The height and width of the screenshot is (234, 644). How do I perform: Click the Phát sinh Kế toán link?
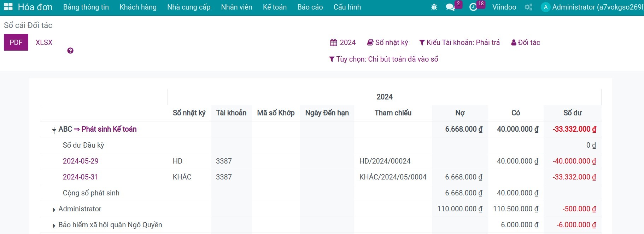pos(109,129)
